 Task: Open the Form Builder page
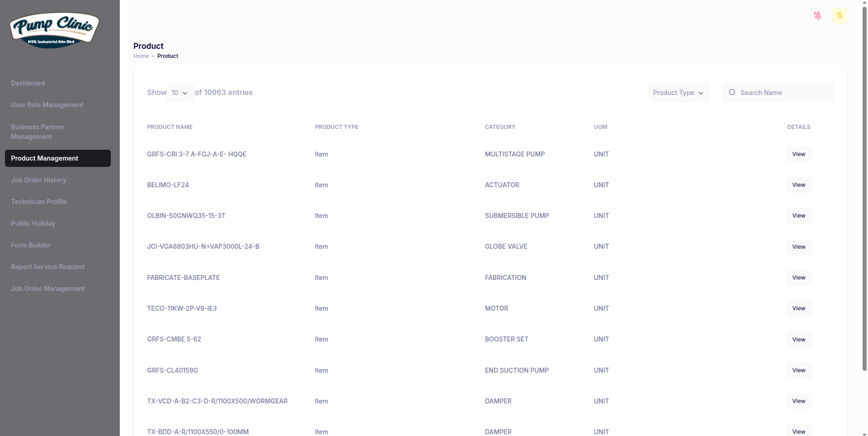click(x=31, y=245)
